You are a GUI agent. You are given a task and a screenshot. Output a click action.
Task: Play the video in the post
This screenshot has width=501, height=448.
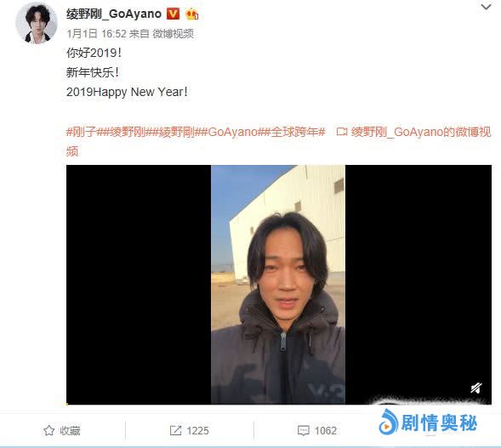(x=279, y=285)
